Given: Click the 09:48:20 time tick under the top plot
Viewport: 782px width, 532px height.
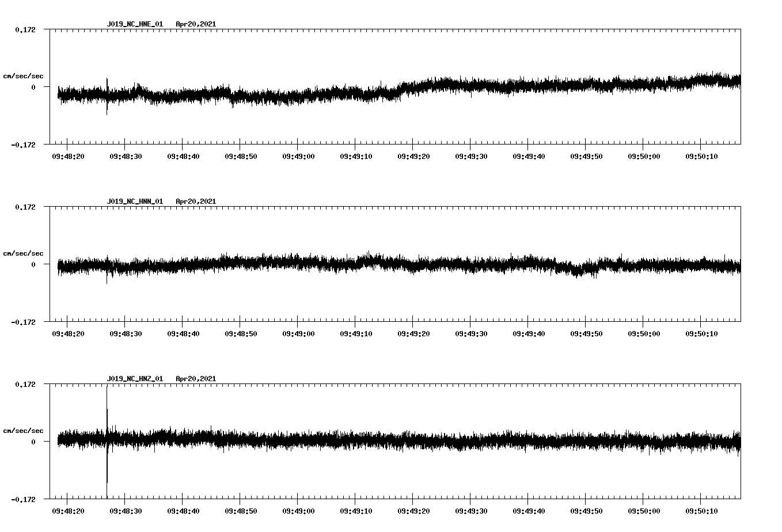Looking at the screenshot, I should coord(69,155).
